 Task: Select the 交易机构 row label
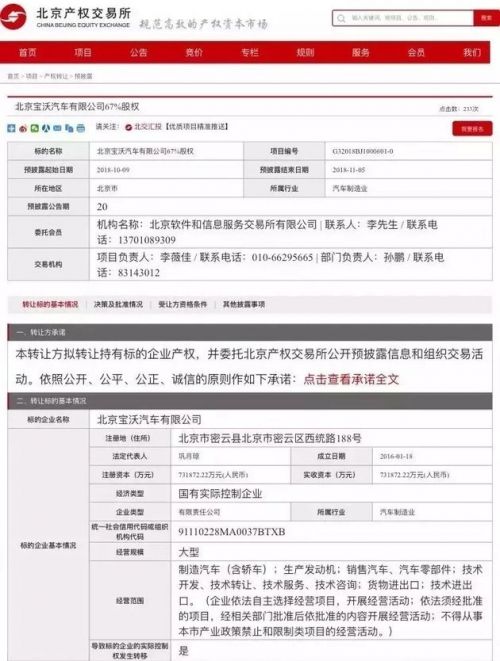click(48, 264)
